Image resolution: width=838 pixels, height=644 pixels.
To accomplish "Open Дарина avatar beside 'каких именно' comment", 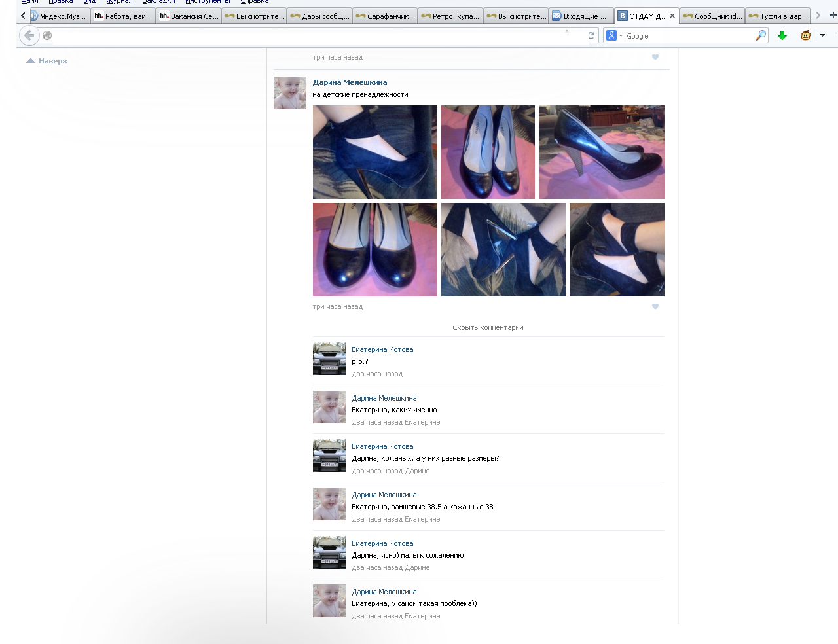I will pyautogui.click(x=329, y=407).
